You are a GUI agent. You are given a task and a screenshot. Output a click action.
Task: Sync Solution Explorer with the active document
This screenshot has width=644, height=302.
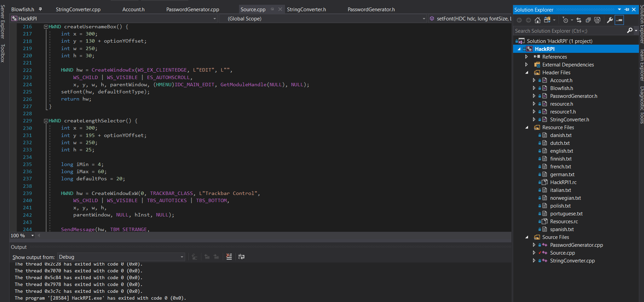point(579,20)
